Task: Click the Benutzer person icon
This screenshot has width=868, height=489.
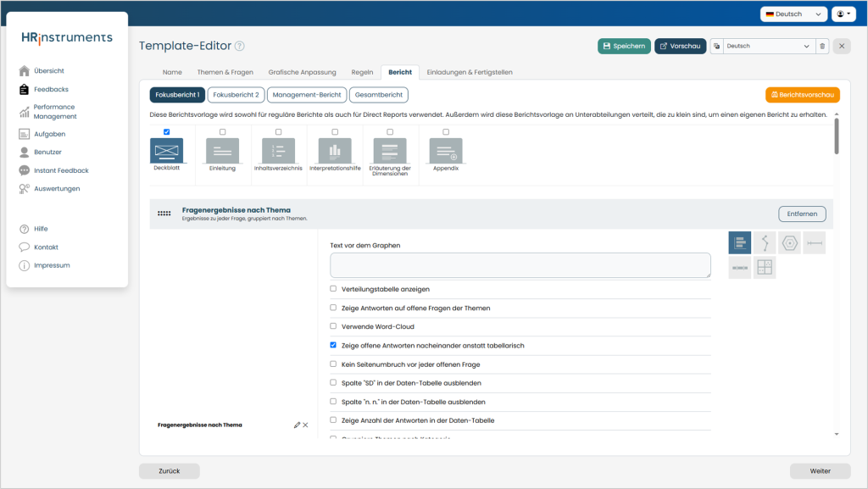Action: [24, 152]
